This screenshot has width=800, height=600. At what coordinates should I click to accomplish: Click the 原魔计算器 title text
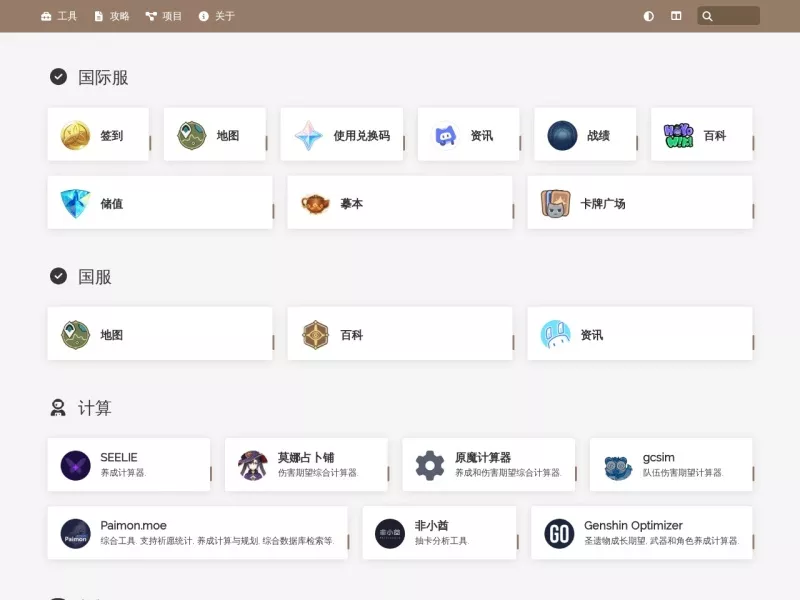(x=483, y=457)
